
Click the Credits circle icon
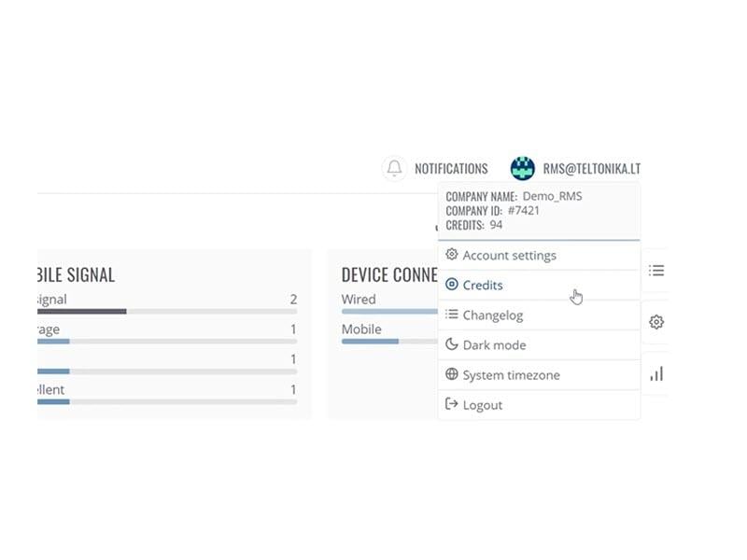click(x=452, y=285)
